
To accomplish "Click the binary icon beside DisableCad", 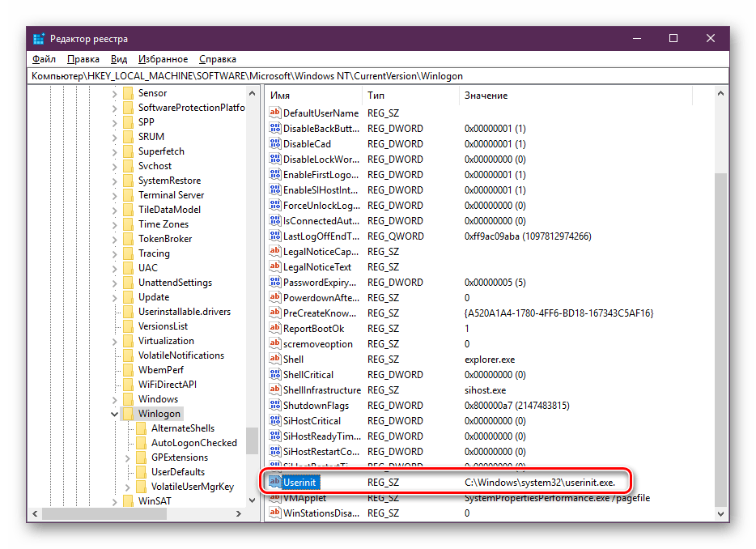I will click(274, 144).
